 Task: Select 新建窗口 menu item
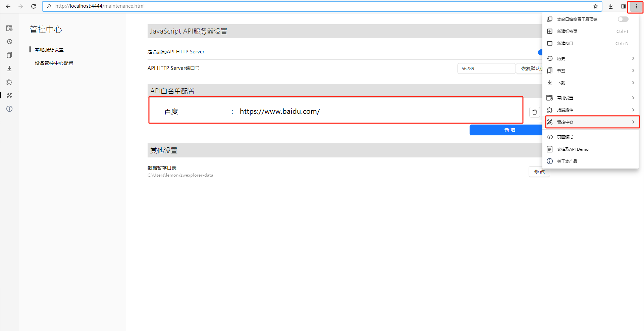pyautogui.click(x=590, y=43)
